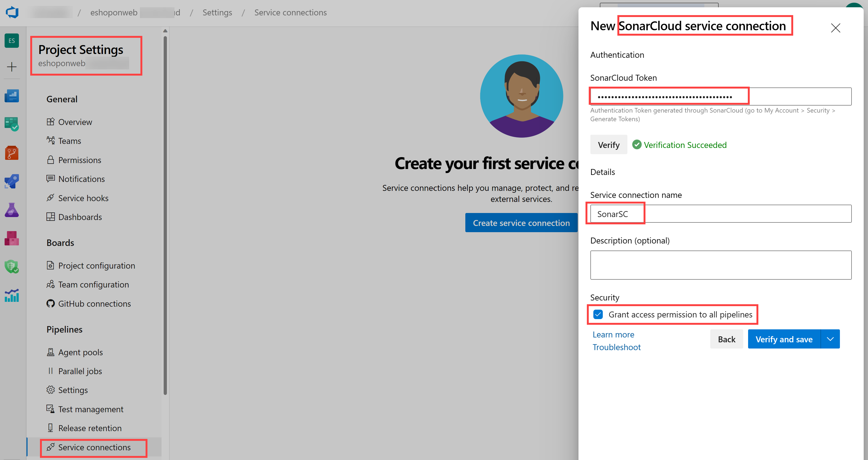Focus the Service connection name field

[721, 214]
